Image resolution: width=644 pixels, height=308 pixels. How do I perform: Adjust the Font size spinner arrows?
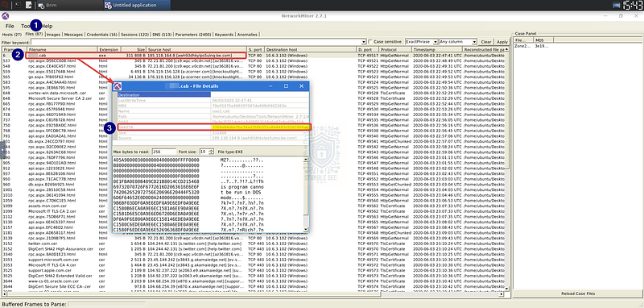[212, 152]
